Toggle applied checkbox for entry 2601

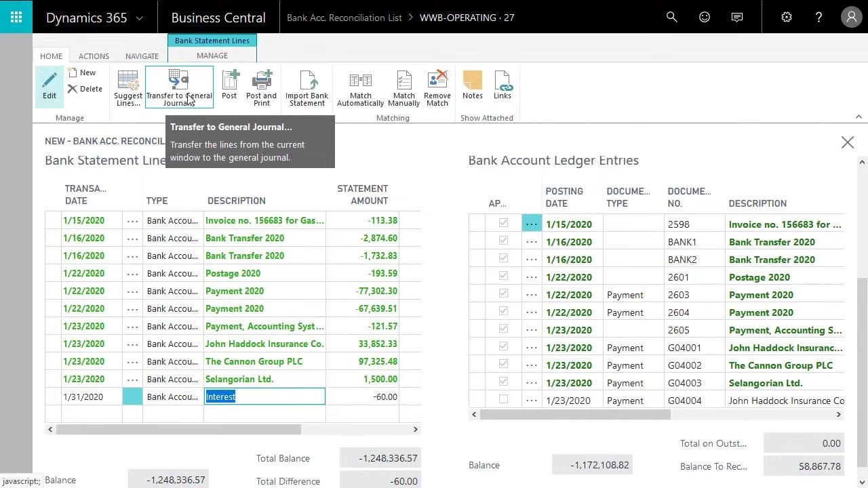(503, 276)
